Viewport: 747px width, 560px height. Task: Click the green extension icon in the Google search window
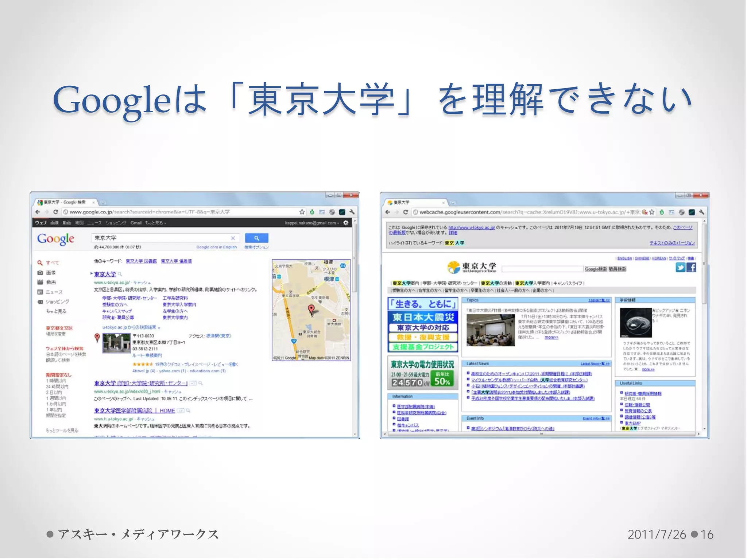[312, 212]
